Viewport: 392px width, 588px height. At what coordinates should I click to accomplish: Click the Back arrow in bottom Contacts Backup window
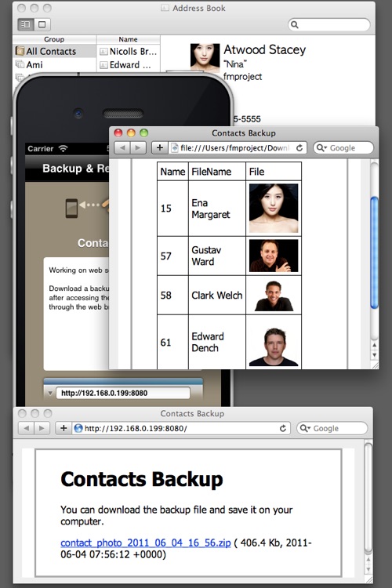[26, 428]
